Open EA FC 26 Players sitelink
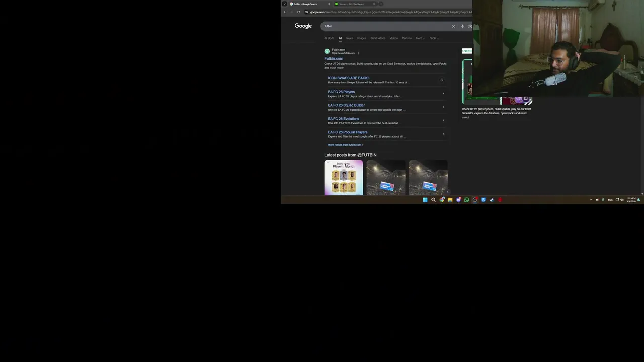Viewport: 644px width, 362px height. 341,92
